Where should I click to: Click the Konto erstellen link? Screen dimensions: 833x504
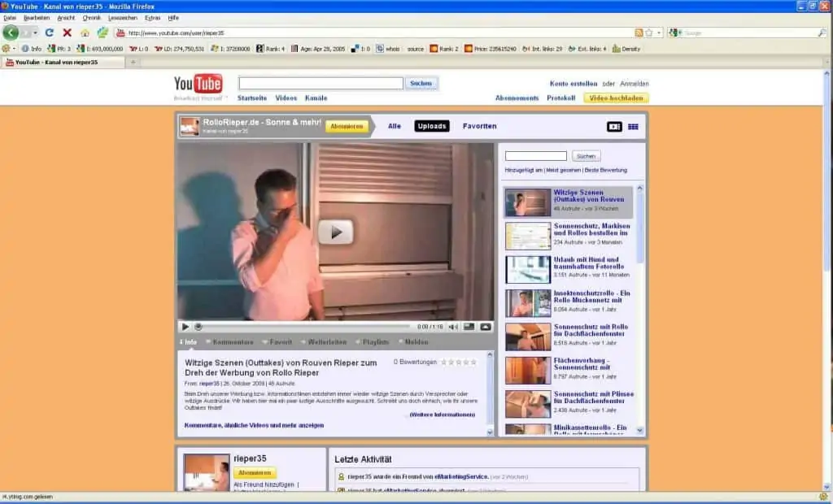tap(574, 83)
